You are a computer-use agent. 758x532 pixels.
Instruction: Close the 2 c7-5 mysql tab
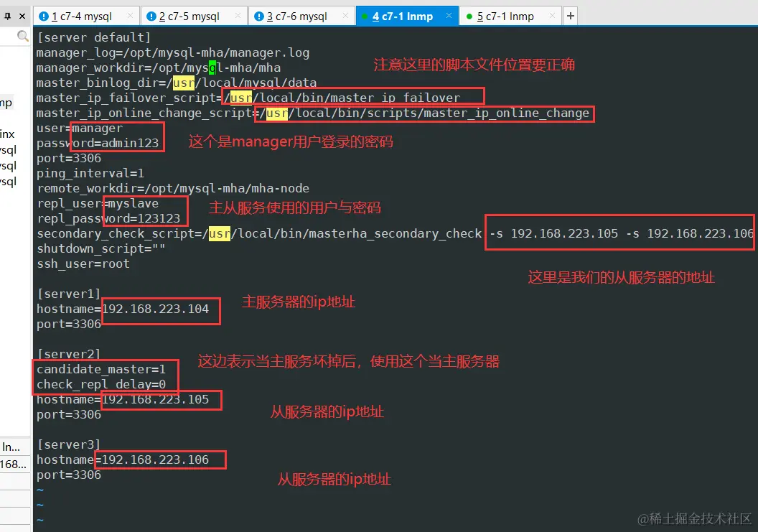tap(238, 16)
